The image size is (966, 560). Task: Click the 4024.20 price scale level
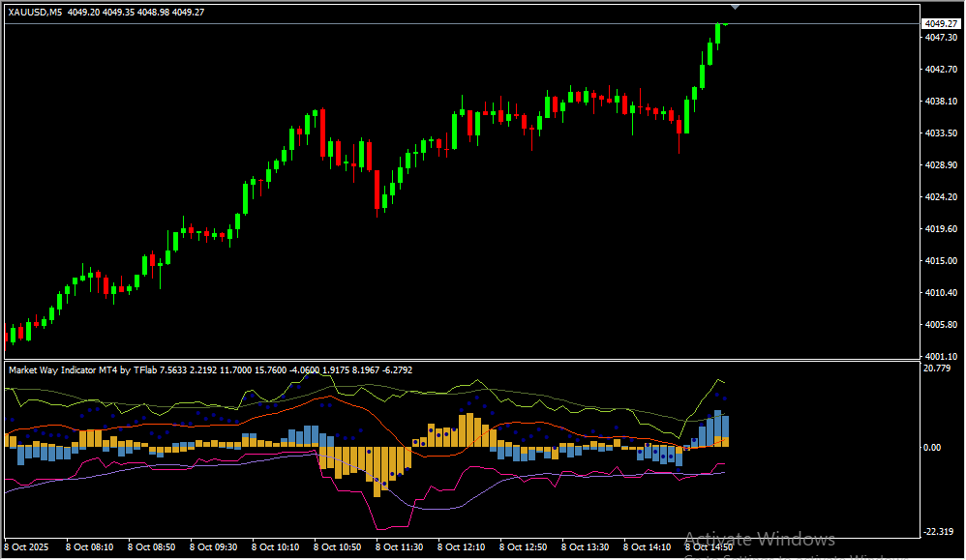[939, 197]
